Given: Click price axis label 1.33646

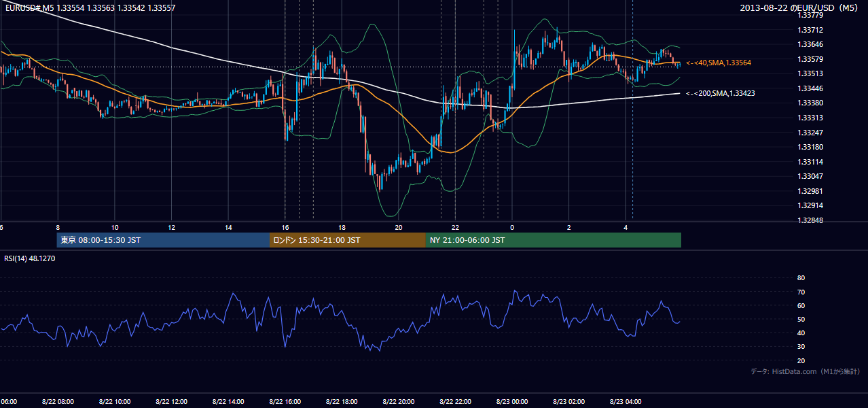Looking at the screenshot, I should pyautogui.click(x=810, y=44).
